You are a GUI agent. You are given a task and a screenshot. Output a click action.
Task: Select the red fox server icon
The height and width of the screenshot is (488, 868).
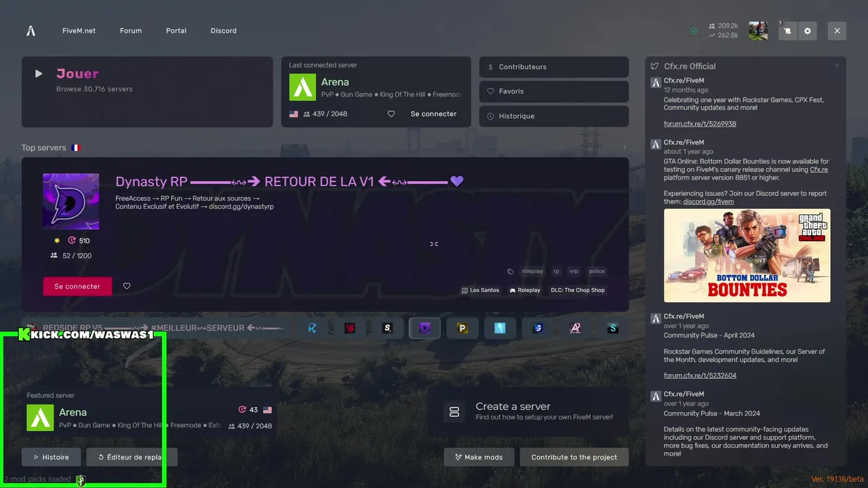[350, 328]
